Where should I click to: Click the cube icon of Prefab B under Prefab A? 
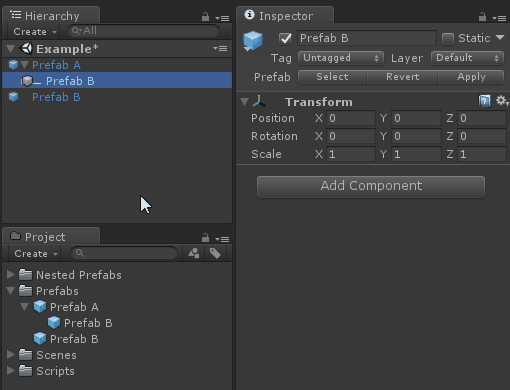[x=54, y=323]
